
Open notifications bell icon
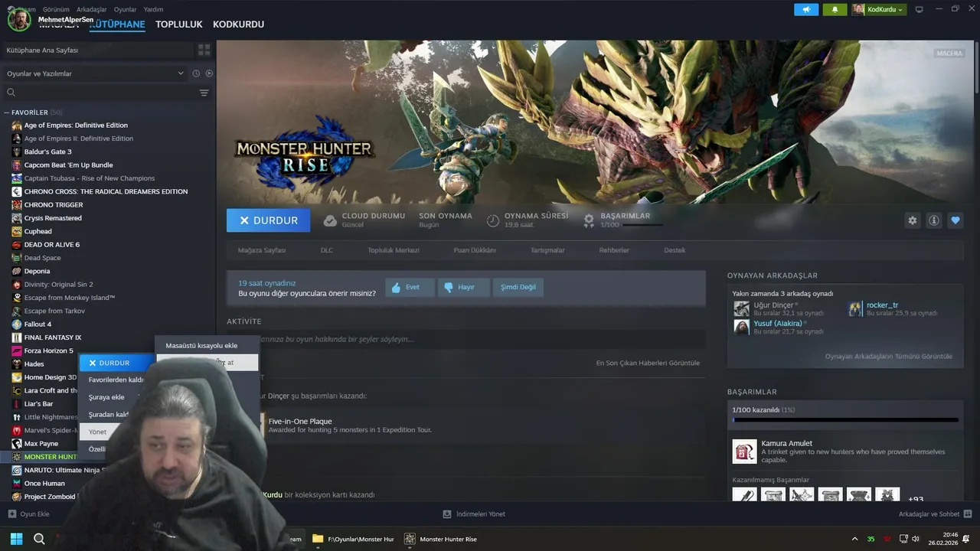835,9
